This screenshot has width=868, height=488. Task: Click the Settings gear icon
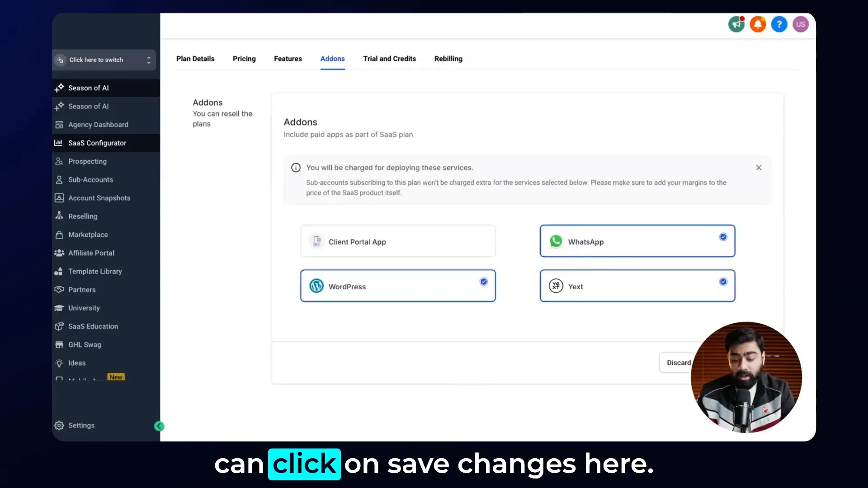tap(59, 426)
